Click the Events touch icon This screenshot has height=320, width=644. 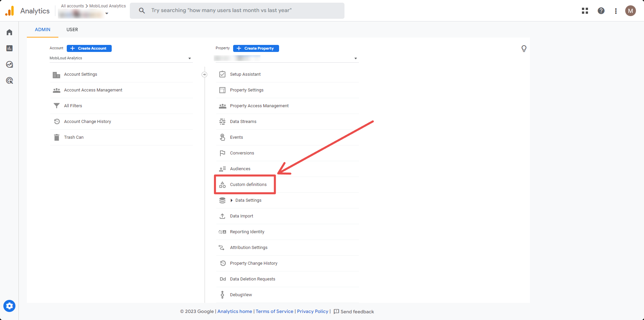(222, 137)
